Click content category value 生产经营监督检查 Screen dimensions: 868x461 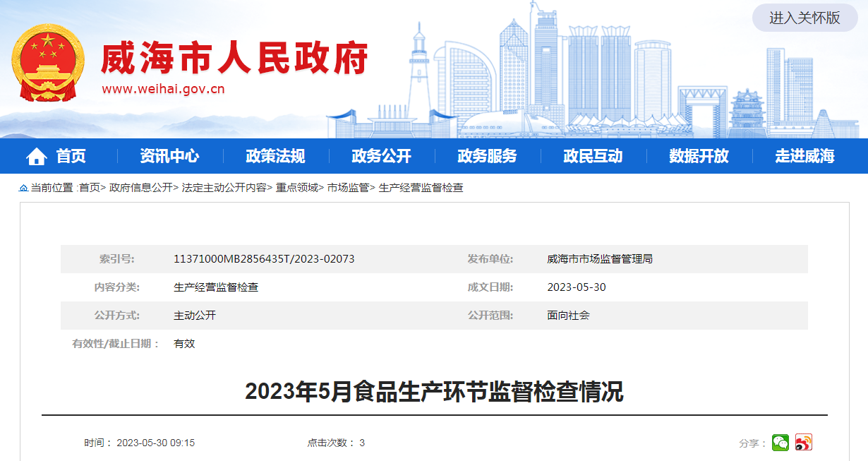(x=216, y=287)
